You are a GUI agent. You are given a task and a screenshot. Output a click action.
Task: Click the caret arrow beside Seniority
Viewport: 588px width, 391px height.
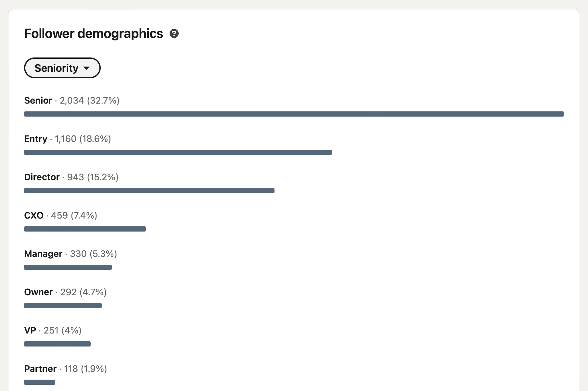point(86,68)
